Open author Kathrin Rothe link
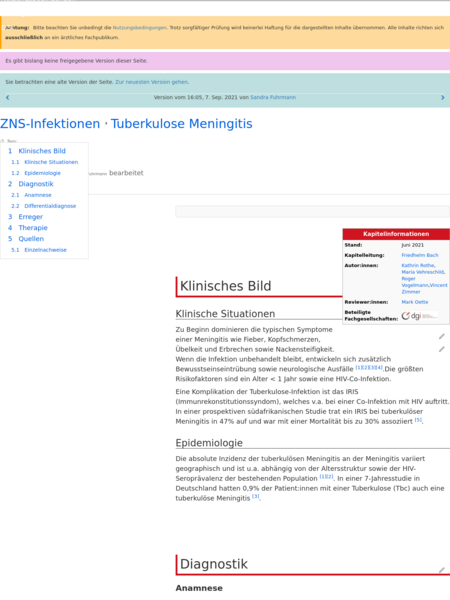This screenshot has width=450, height=600. tap(418, 265)
